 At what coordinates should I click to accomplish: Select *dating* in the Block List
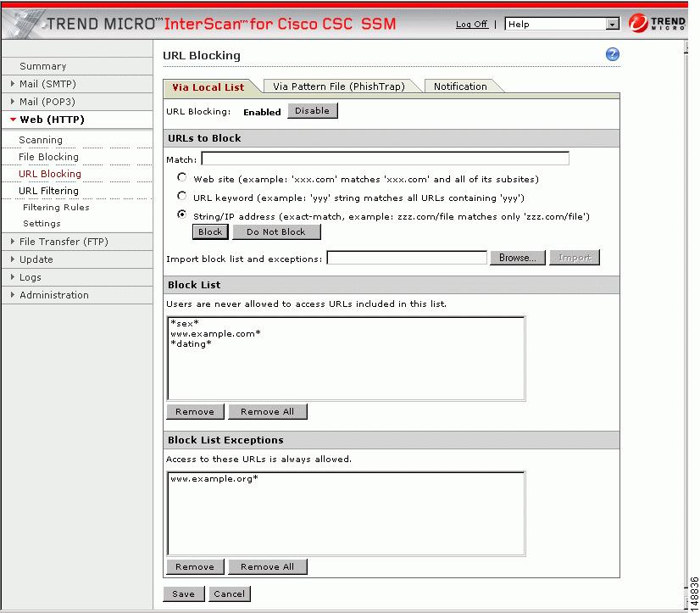pyautogui.click(x=191, y=344)
